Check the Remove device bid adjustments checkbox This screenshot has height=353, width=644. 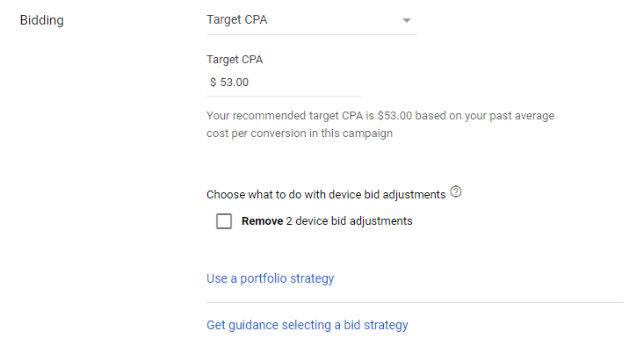point(224,221)
